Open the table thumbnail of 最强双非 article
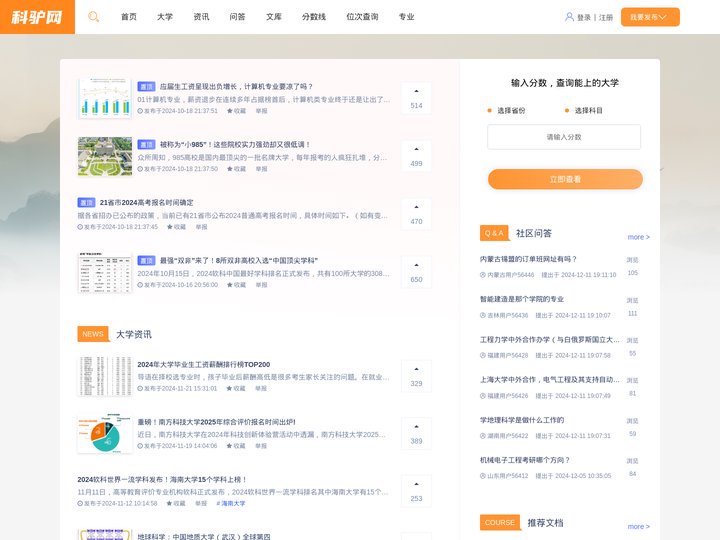Viewport: 720px width, 540px height. click(x=105, y=272)
